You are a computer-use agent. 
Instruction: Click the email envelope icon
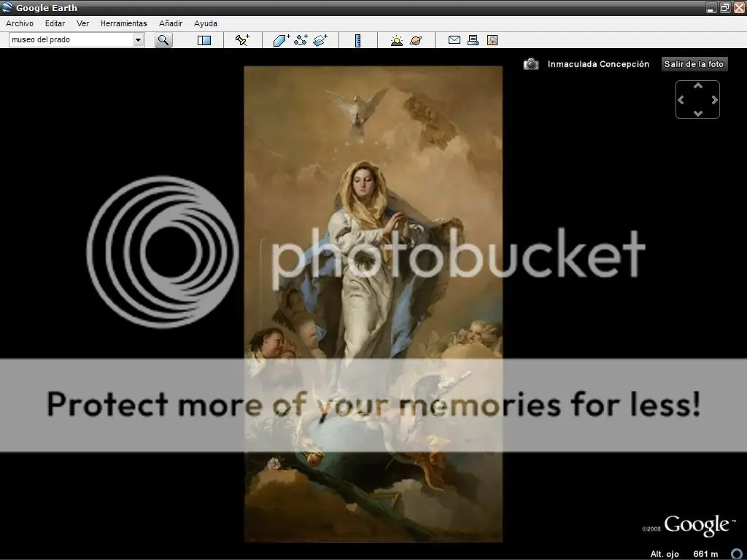(x=454, y=40)
